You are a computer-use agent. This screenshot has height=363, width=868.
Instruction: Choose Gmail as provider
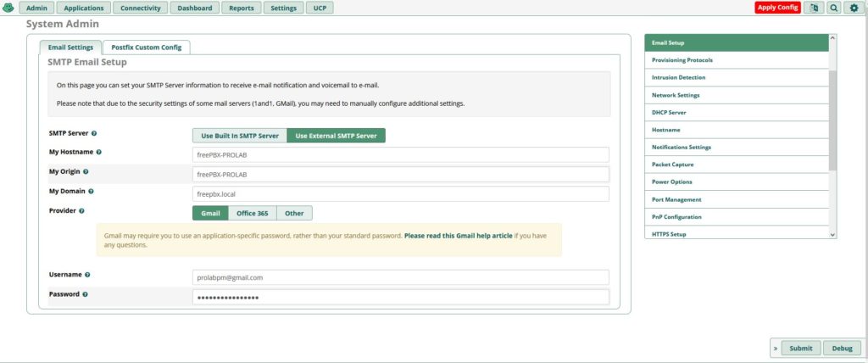210,213
